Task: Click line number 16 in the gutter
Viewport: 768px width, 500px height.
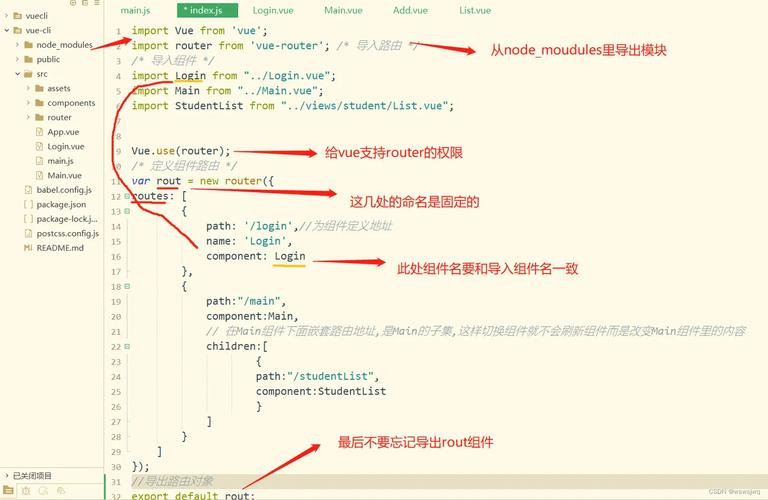Action: (116, 257)
